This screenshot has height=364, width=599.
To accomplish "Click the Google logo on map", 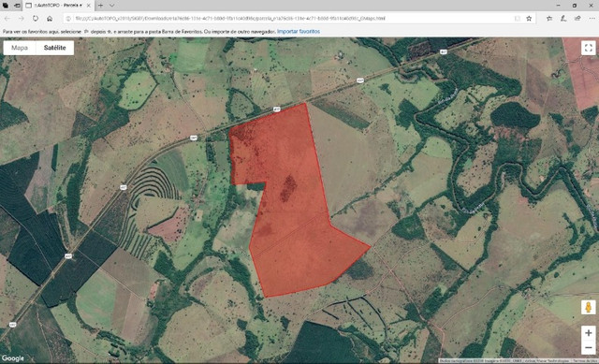I will click(12, 358).
